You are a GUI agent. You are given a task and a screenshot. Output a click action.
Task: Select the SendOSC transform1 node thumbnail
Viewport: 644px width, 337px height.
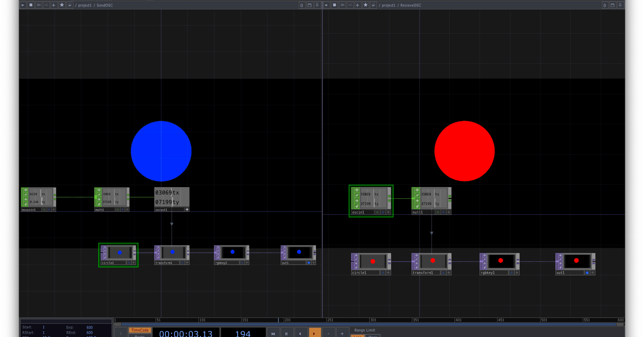pos(173,252)
